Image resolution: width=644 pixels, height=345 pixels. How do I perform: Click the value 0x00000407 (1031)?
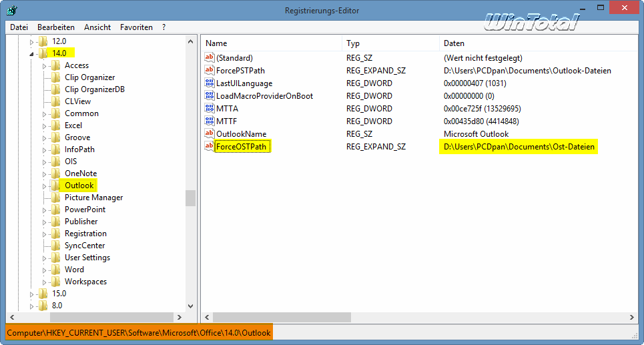474,83
